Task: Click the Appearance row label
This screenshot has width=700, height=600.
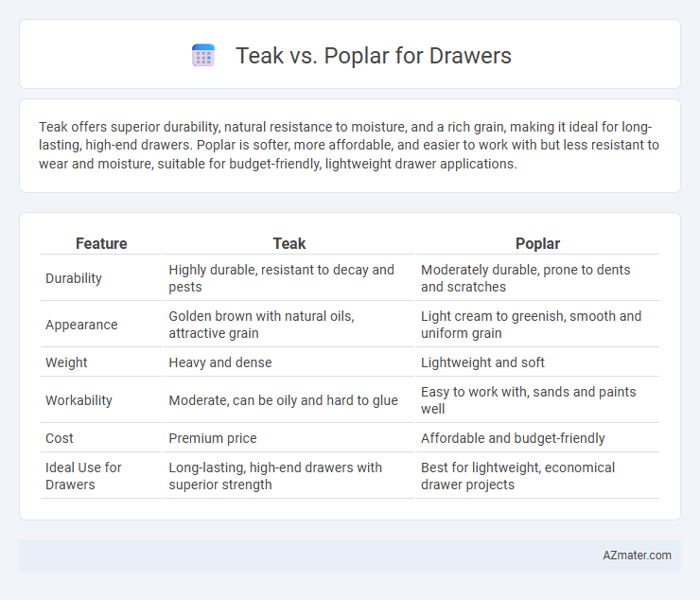Action: point(81,325)
